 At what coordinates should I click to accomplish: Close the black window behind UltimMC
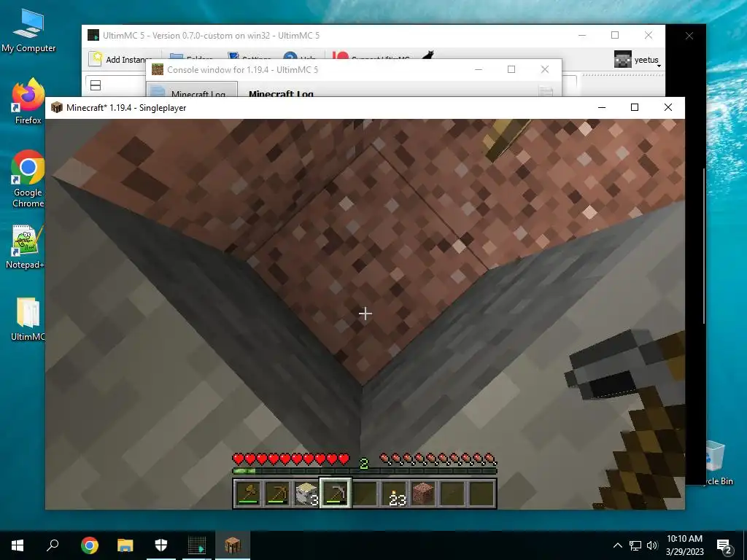689,36
